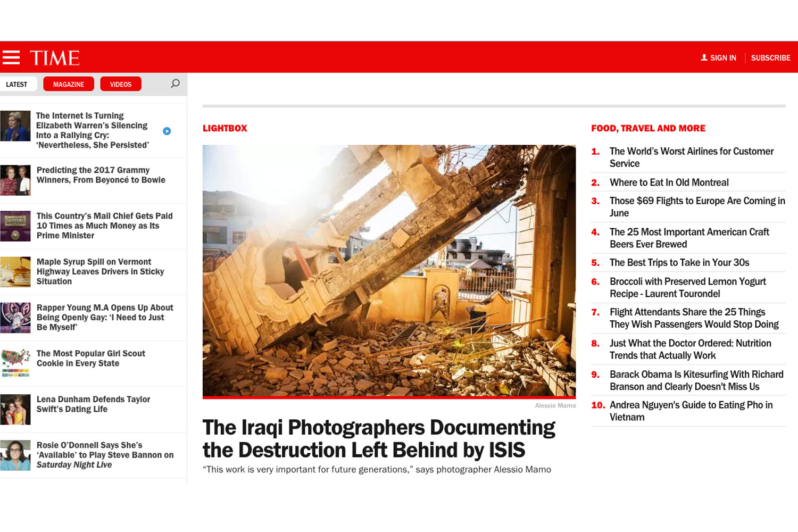Click the photographer Alessio Mamo quote subheading
Viewport: 798px width, 532px height.
coord(377,470)
